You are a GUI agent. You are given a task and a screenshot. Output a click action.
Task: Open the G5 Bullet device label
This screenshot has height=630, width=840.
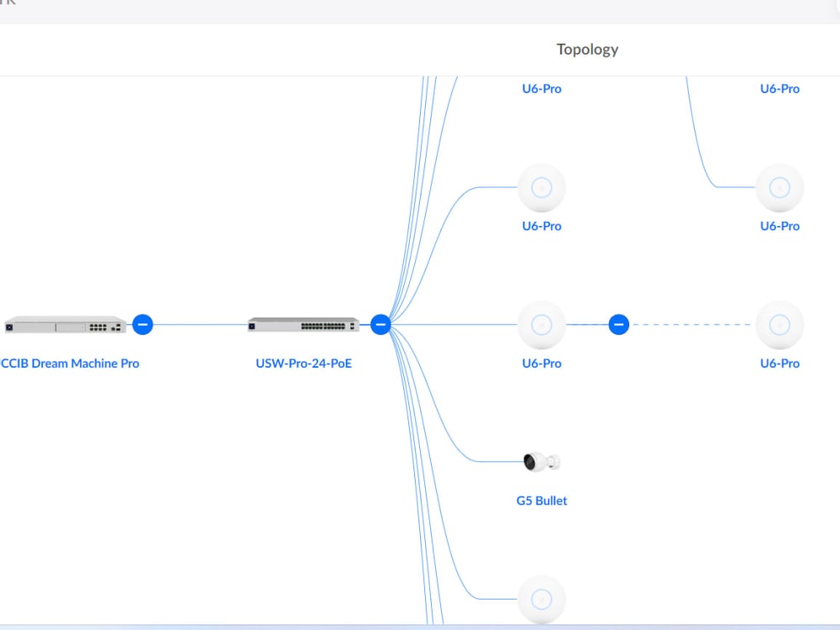coord(541,500)
